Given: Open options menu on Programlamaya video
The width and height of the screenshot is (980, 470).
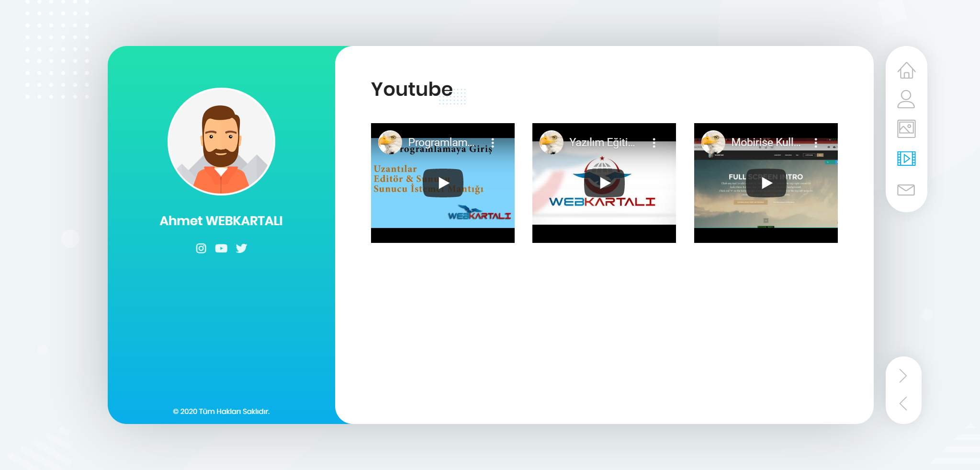Looking at the screenshot, I should (493, 142).
